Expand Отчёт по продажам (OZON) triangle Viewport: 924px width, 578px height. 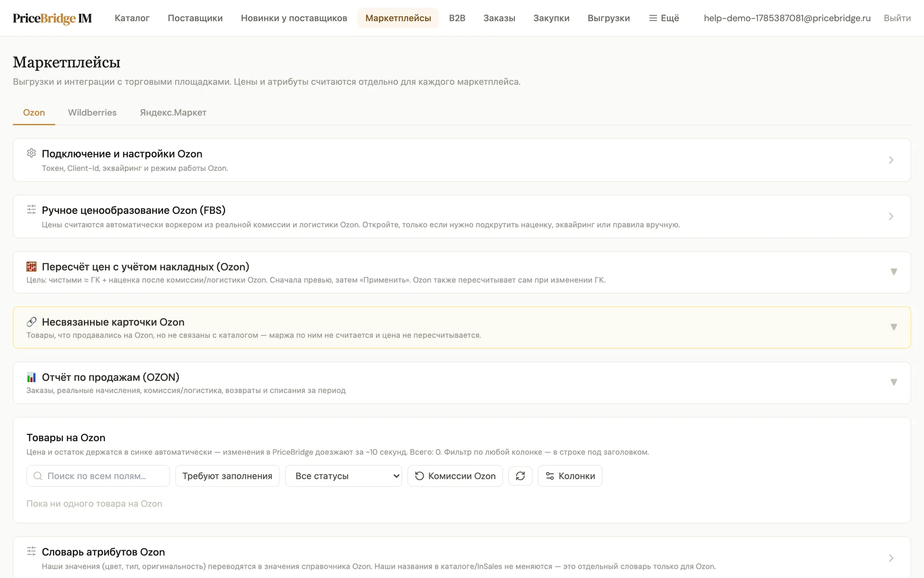894,382
